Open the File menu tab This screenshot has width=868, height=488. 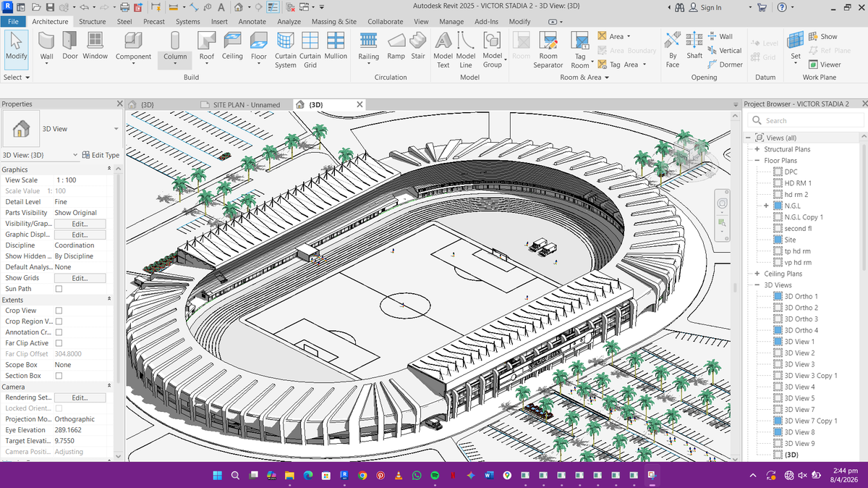14,22
